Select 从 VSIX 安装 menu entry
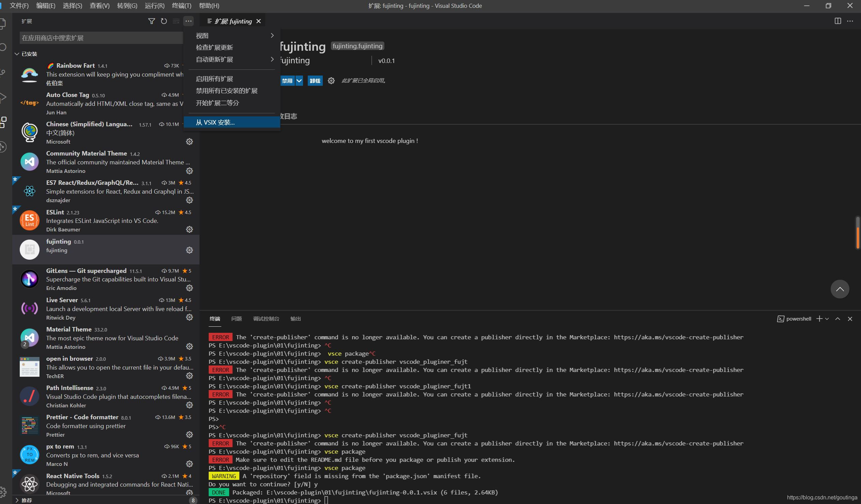This screenshot has height=504, width=861. point(232,122)
